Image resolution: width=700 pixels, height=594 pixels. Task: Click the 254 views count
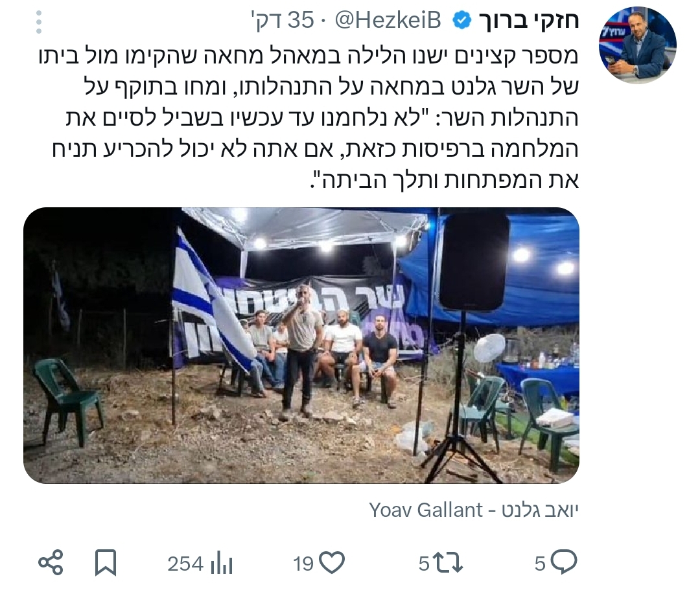point(185,564)
